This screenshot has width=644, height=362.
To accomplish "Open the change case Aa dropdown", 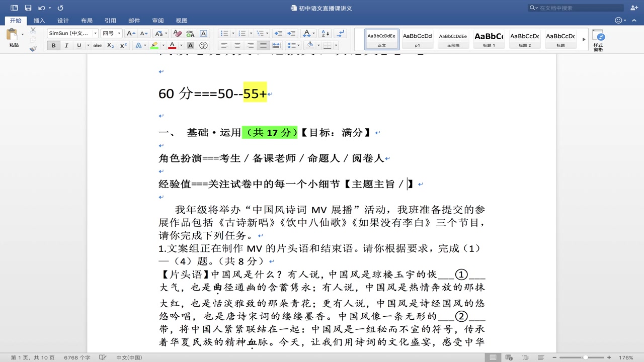I will click(160, 33).
